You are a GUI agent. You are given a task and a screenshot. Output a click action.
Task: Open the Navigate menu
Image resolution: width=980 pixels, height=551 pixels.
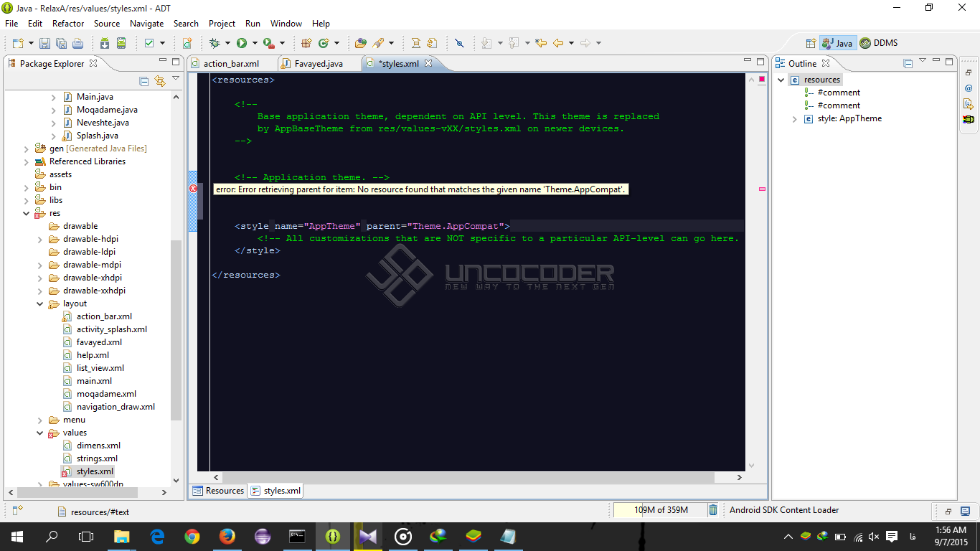pos(146,23)
